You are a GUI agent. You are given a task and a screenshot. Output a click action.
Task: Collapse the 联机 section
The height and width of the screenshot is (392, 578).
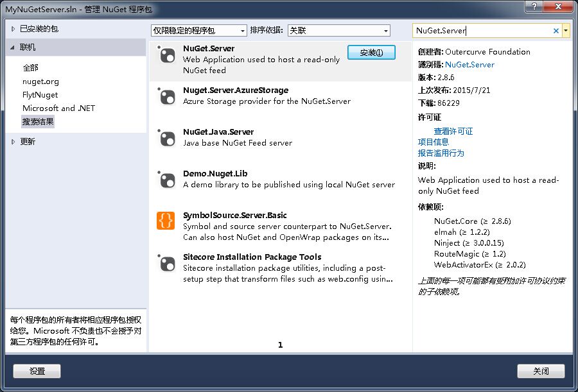(13, 47)
